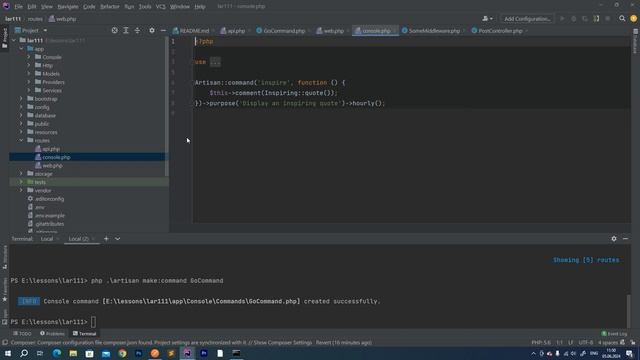Hide the Terminal tool window
Image resolution: width=640 pixels, height=360 pixels.
(625, 239)
